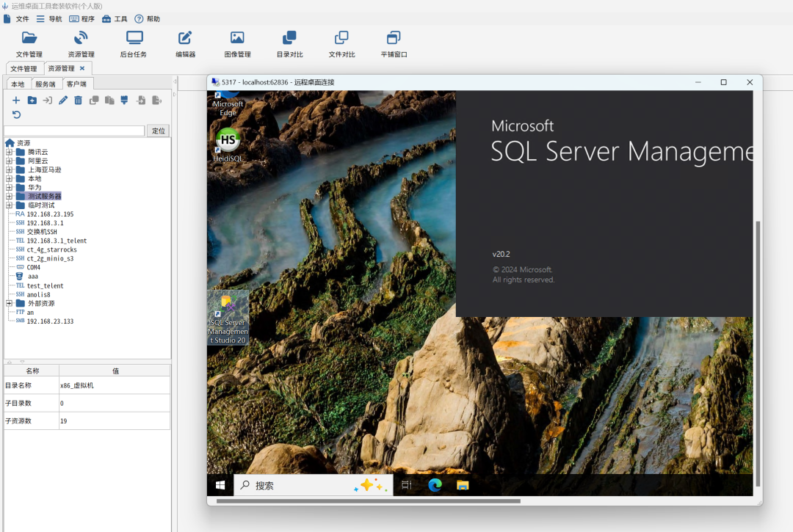This screenshot has width=793, height=532.
Task: Expand the 腾讯云 folder
Action: (x=9, y=152)
